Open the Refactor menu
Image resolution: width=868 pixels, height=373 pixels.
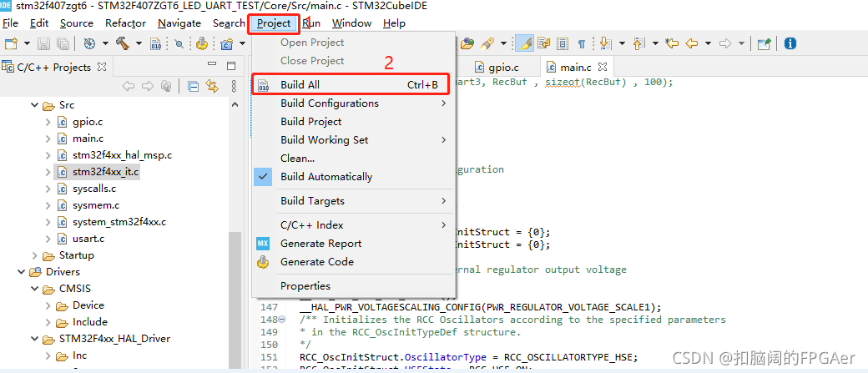click(126, 23)
